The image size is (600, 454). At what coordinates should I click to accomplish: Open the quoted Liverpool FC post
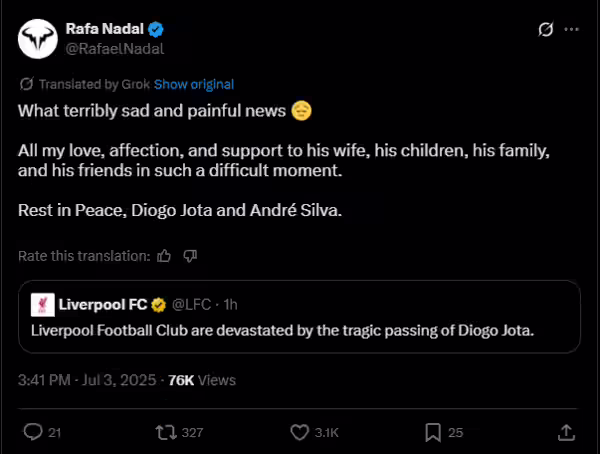(x=299, y=317)
